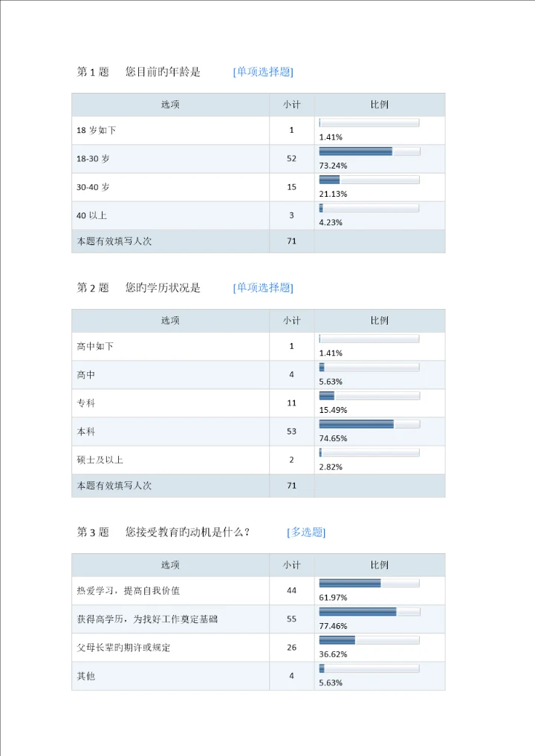Select the 热爱学习，提高自我价值 option
This screenshot has height=756, width=535.
(x=128, y=591)
